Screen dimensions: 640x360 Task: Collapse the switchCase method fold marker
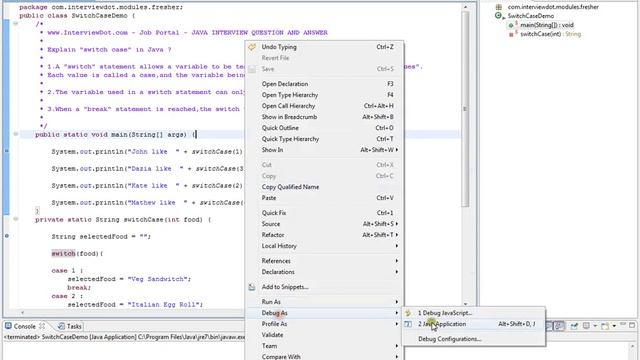(16, 219)
